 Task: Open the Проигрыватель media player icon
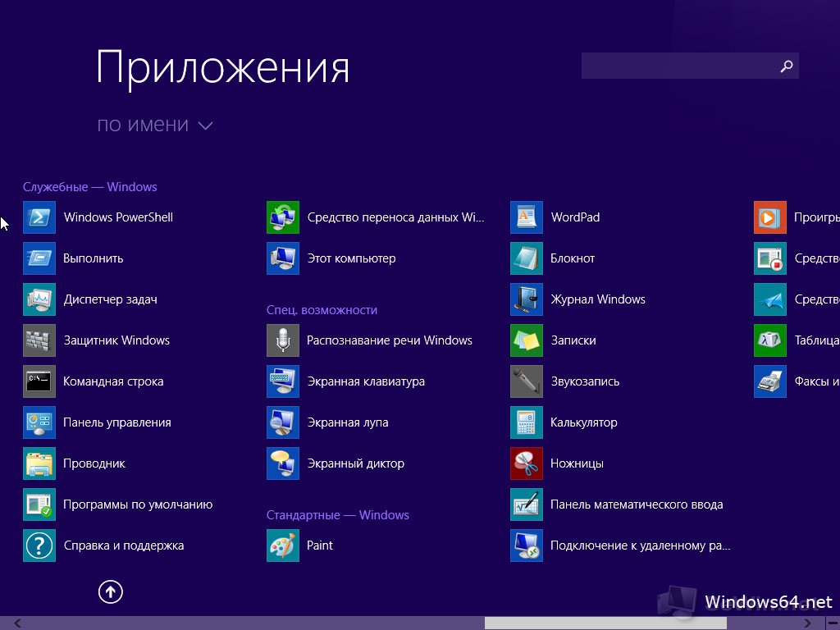770,217
